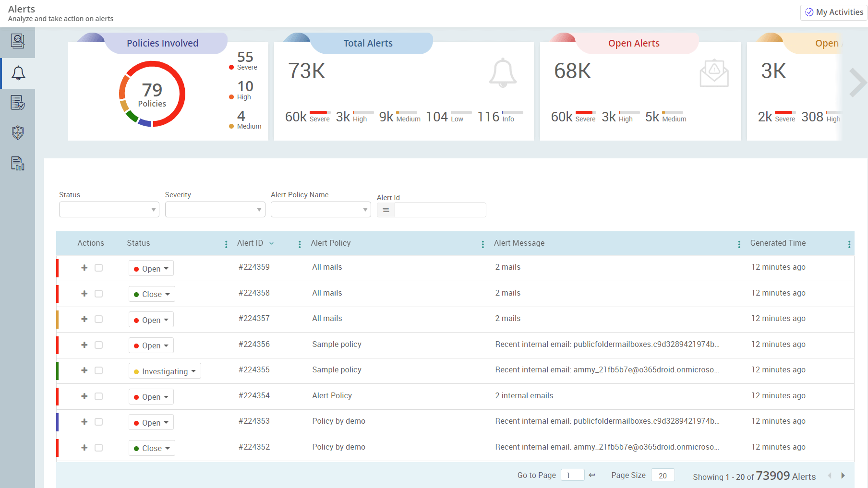Open the Alert Message column options menu
The height and width of the screenshot is (488, 868).
coord(738,244)
